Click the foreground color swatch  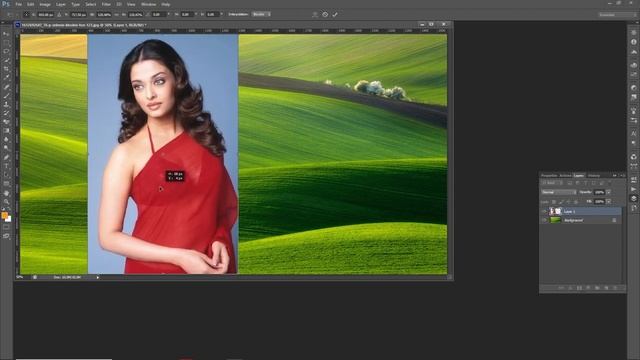(x=4, y=215)
